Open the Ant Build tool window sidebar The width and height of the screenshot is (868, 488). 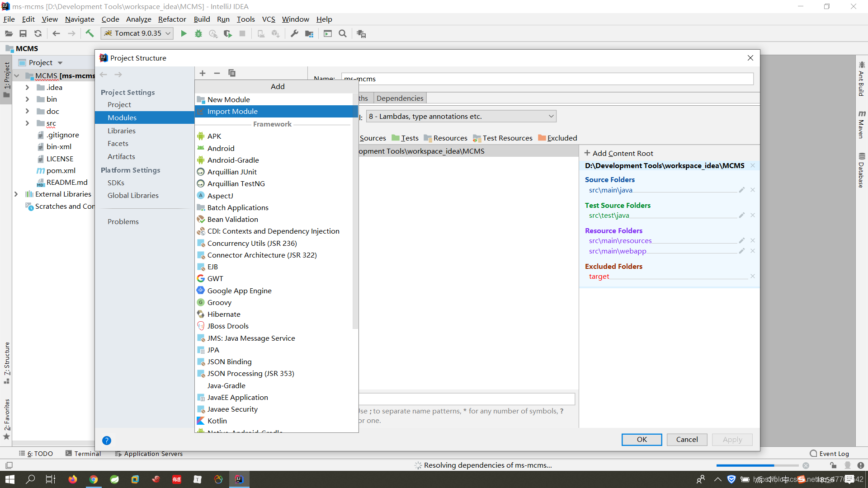coord(862,78)
